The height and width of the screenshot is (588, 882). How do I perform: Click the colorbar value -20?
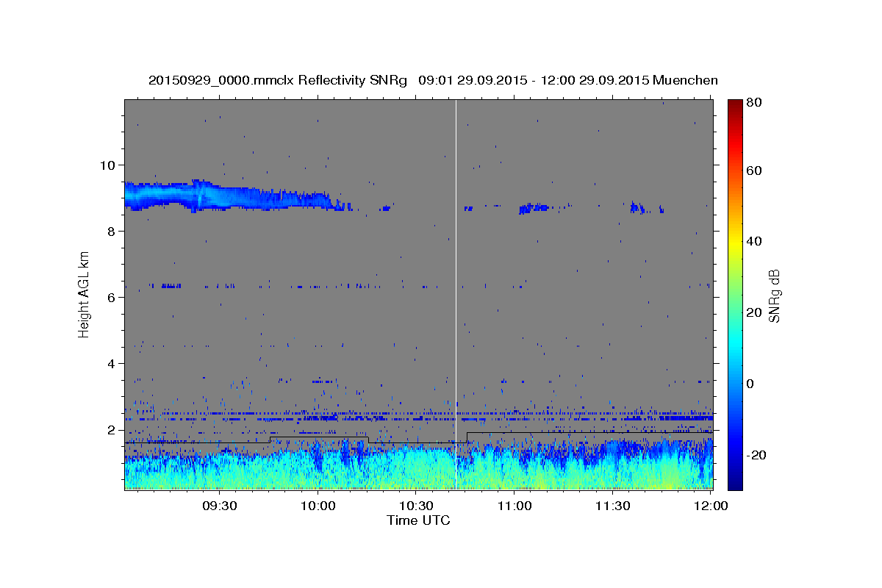pyautogui.click(x=757, y=455)
